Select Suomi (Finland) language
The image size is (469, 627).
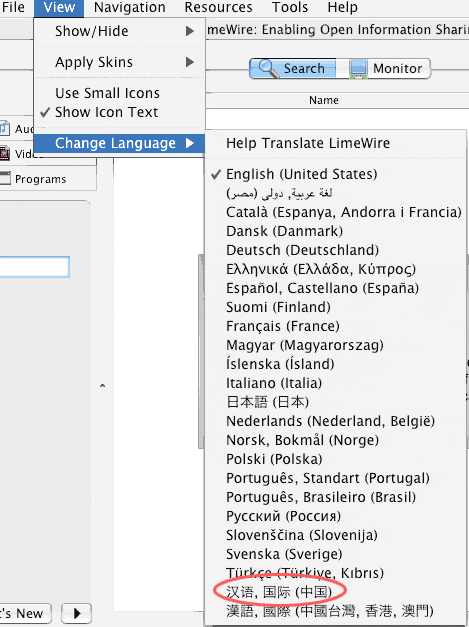335,307
